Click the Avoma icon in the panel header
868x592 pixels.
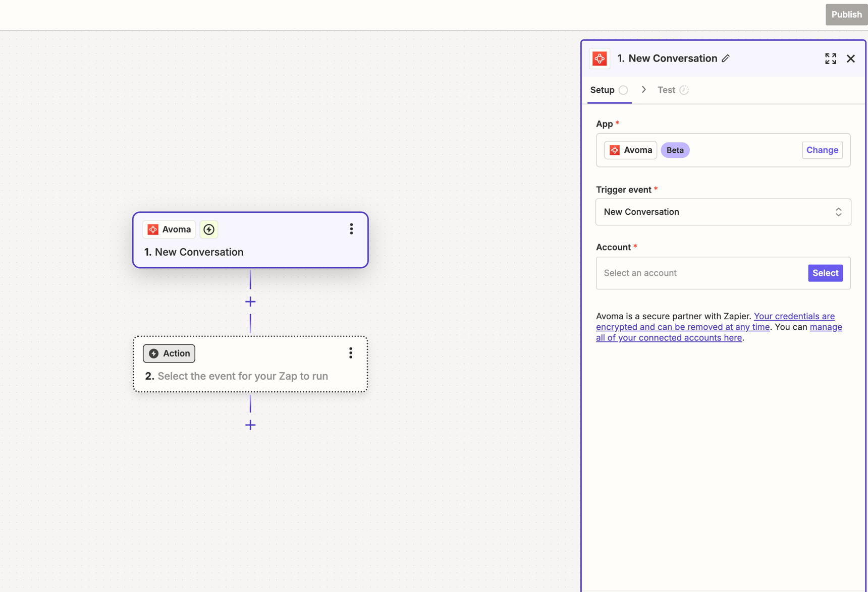click(x=600, y=58)
